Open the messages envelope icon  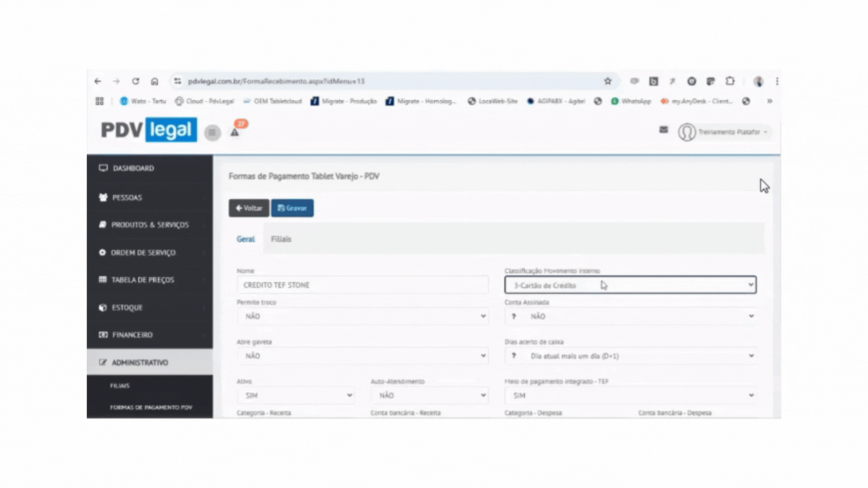pyautogui.click(x=663, y=130)
